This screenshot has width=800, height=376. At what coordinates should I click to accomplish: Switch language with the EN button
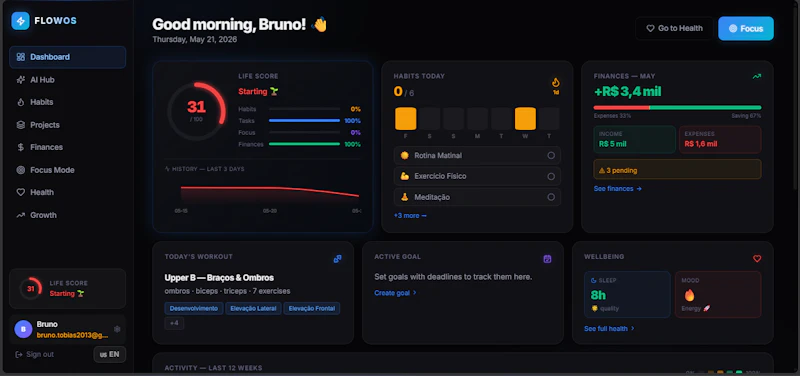click(110, 355)
